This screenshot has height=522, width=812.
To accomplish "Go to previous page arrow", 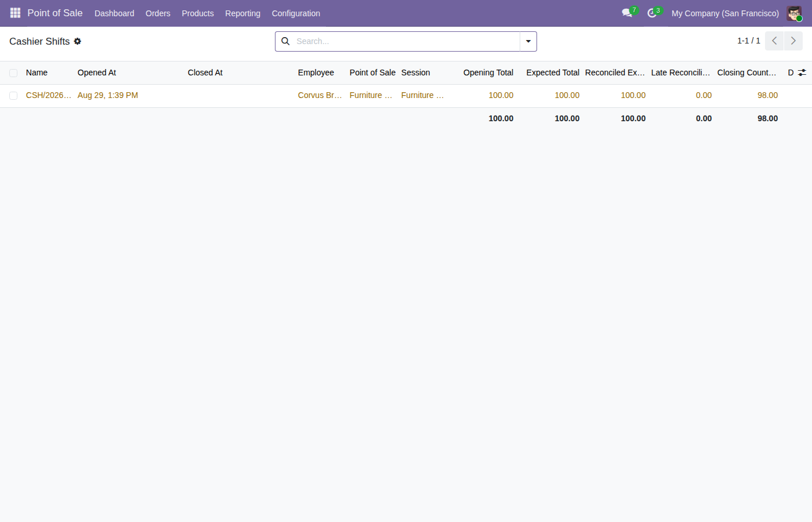I will tap(774, 41).
